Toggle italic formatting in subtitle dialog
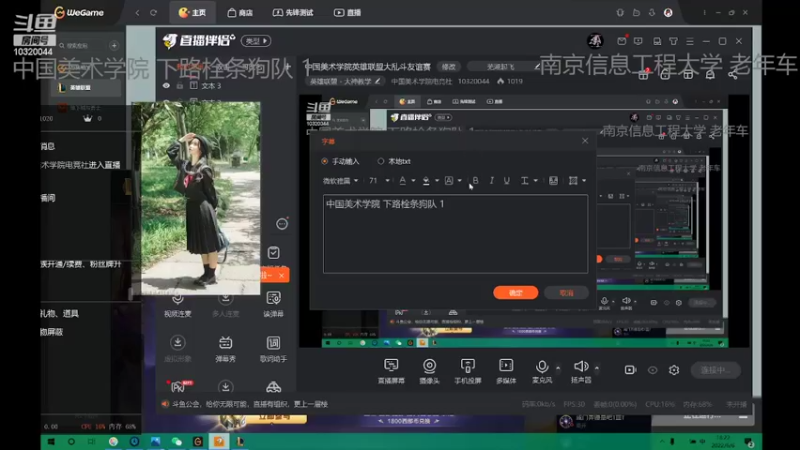Screen dimensions: 800x450 click(491, 181)
